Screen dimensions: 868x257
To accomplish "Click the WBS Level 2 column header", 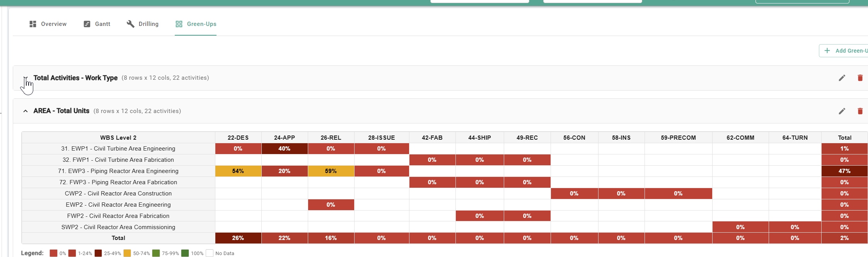I will pos(118,138).
